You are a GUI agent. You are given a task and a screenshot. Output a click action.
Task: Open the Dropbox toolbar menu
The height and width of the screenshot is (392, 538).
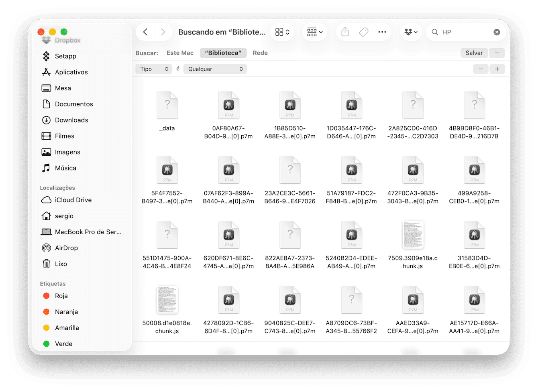tap(411, 32)
